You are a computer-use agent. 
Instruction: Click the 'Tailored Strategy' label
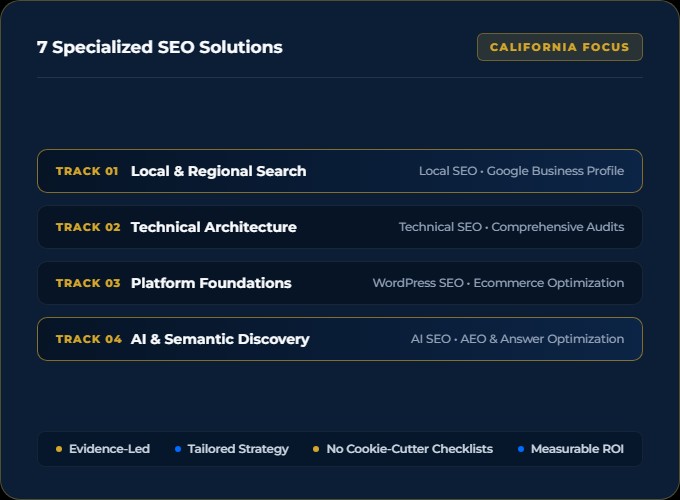[238, 449]
